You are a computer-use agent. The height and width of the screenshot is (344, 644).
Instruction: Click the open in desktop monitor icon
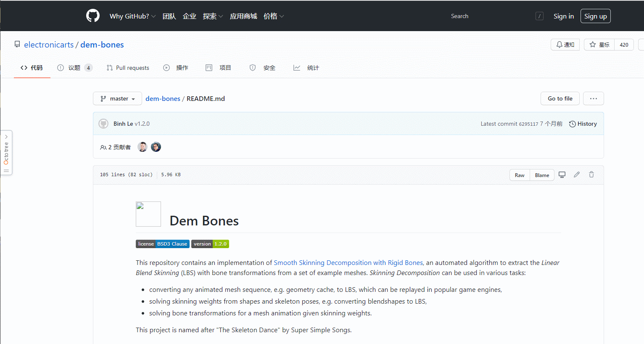tap(562, 175)
